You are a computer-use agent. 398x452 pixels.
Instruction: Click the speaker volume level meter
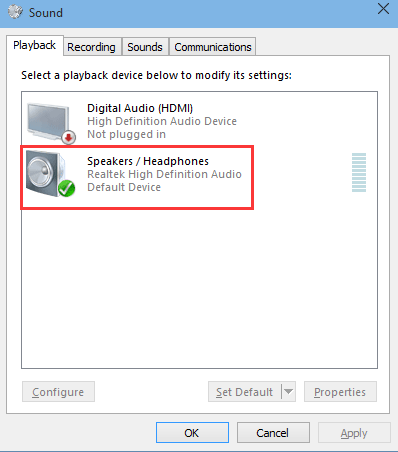pyautogui.click(x=359, y=172)
